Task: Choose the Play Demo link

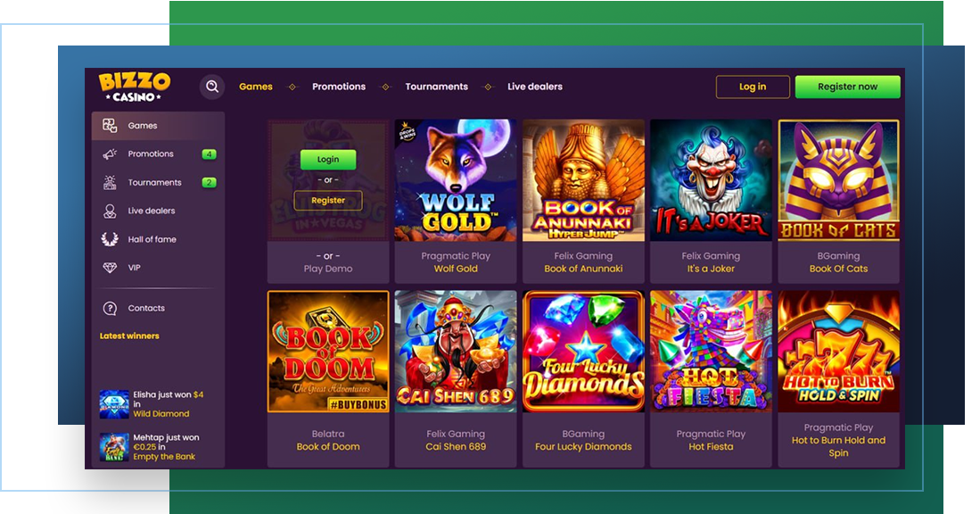Action: [328, 269]
